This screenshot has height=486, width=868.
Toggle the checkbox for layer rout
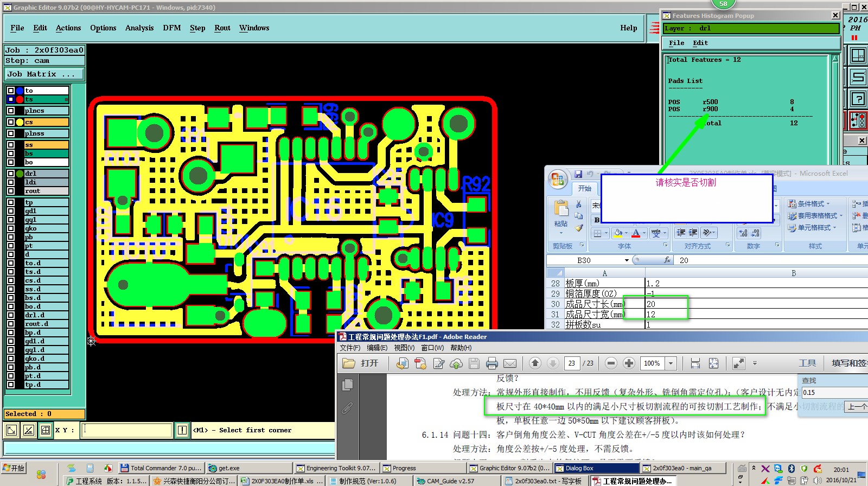click(x=10, y=191)
